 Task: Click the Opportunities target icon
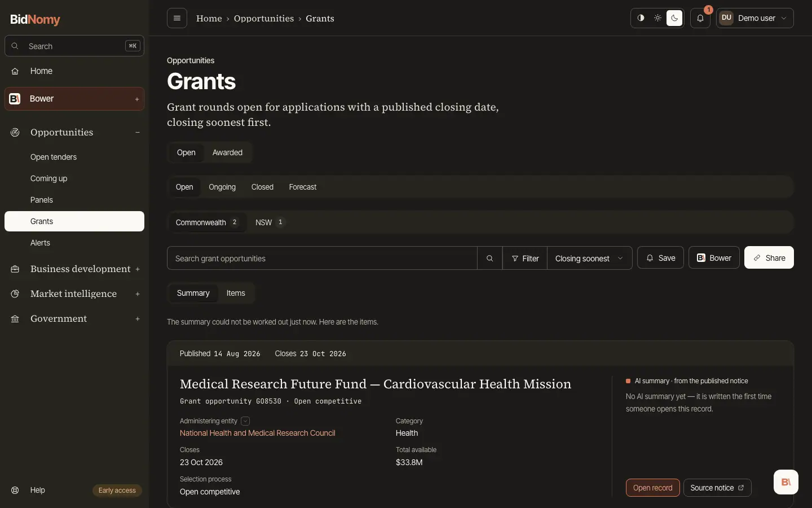coord(15,132)
